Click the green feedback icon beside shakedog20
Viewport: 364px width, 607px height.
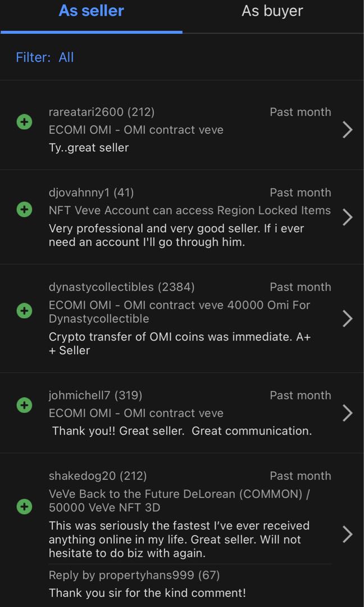(24, 506)
